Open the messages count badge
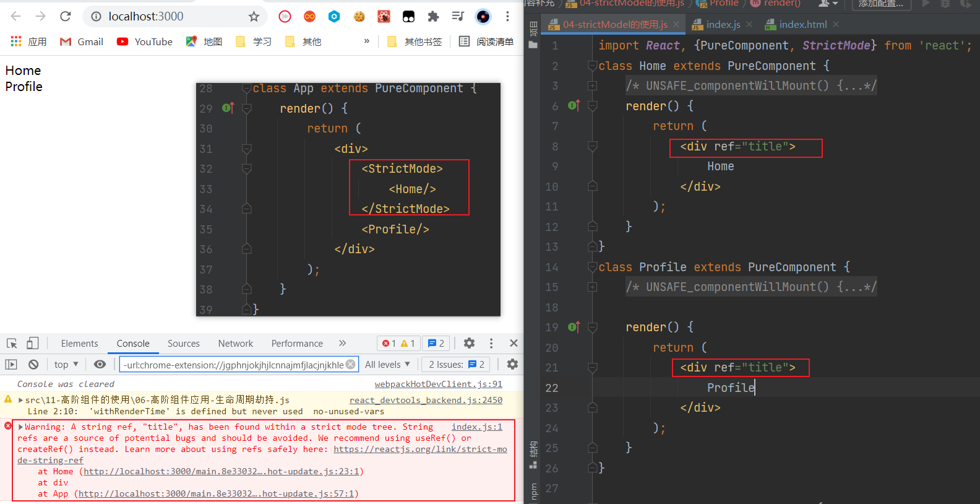980x504 pixels. (436, 343)
